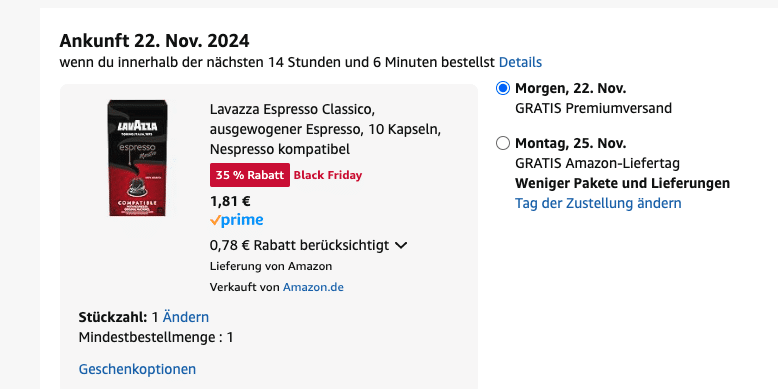Click the Weniger Pakete und Lieferungen text
The width and height of the screenshot is (778, 389).
tap(623, 183)
